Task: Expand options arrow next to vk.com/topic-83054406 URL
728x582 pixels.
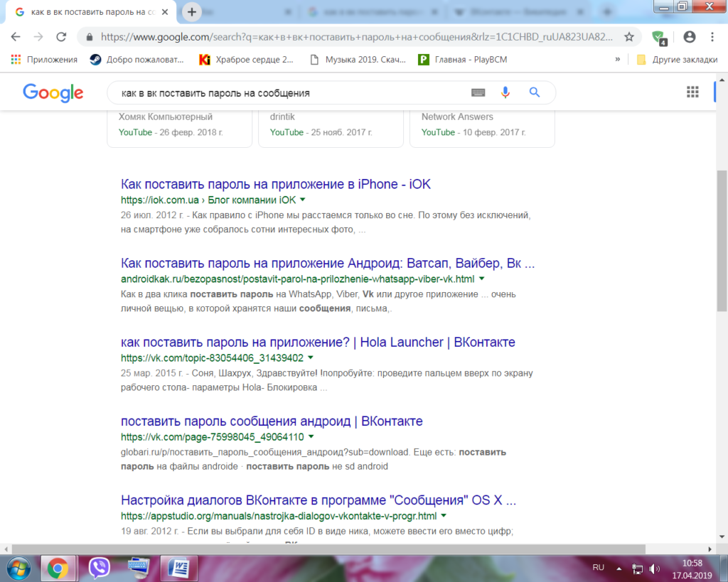Action: coord(311,357)
